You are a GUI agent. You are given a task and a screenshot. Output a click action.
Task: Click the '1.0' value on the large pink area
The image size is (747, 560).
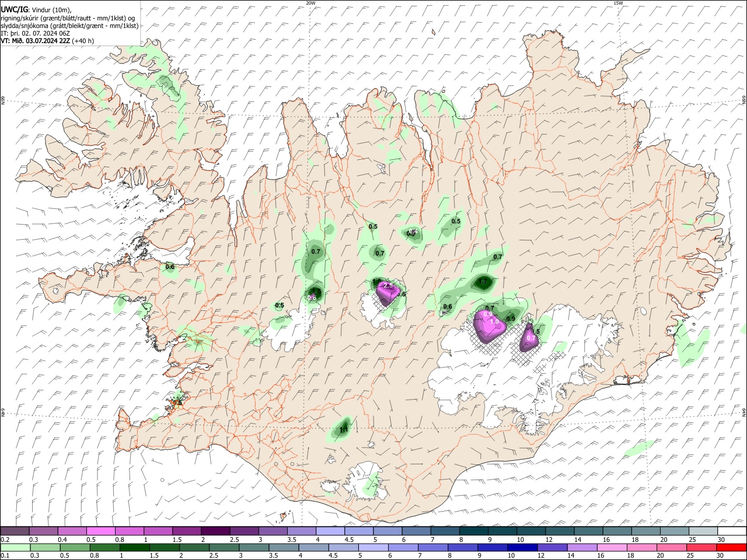[494, 322]
